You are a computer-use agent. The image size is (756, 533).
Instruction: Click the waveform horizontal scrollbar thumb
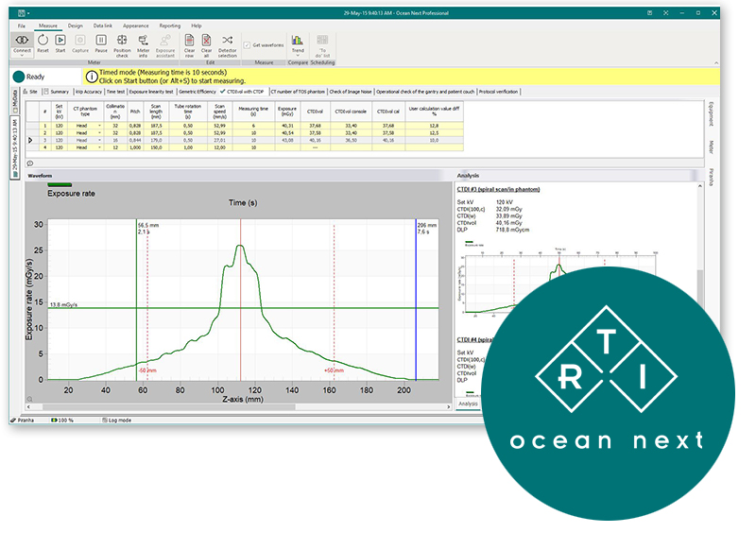(x=169, y=406)
